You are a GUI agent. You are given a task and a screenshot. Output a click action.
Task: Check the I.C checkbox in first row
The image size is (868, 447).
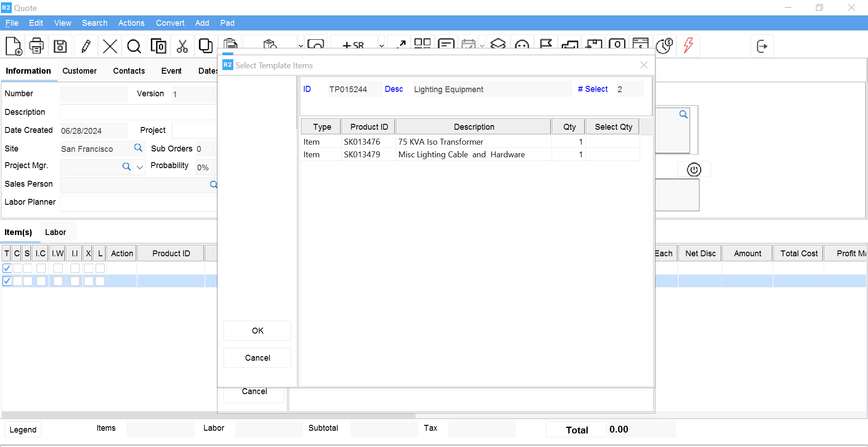tap(41, 268)
